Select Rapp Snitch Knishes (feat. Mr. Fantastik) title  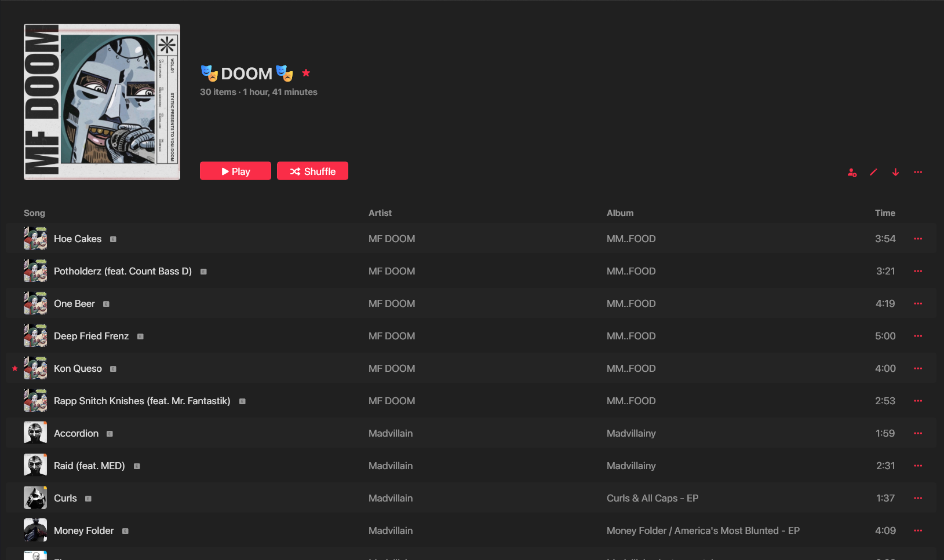tap(142, 401)
